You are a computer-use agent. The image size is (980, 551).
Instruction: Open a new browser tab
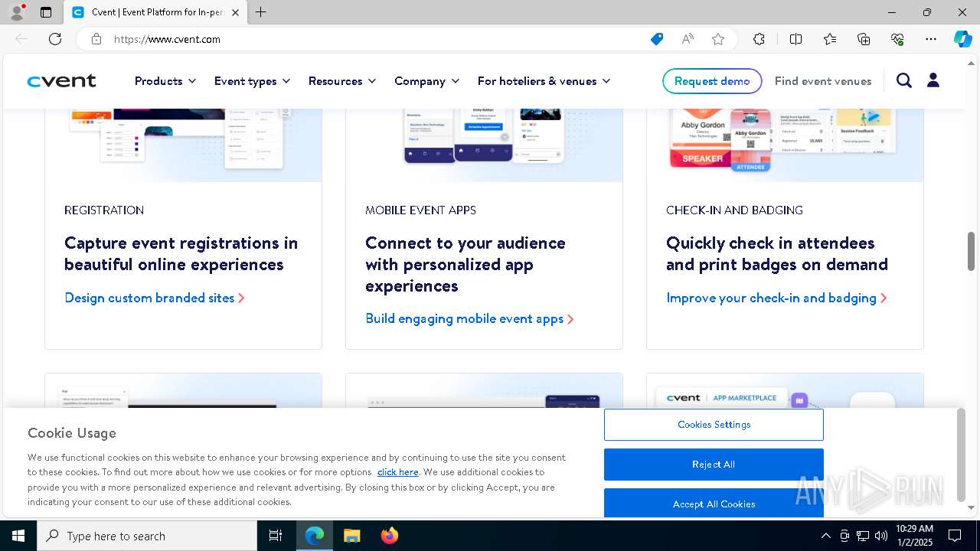261,12
